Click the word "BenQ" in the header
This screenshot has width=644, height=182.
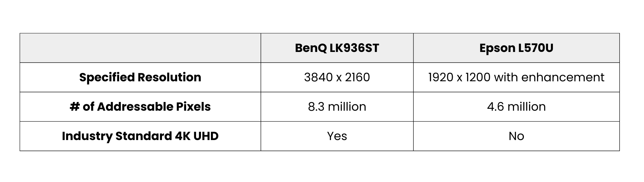coord(311,48)
